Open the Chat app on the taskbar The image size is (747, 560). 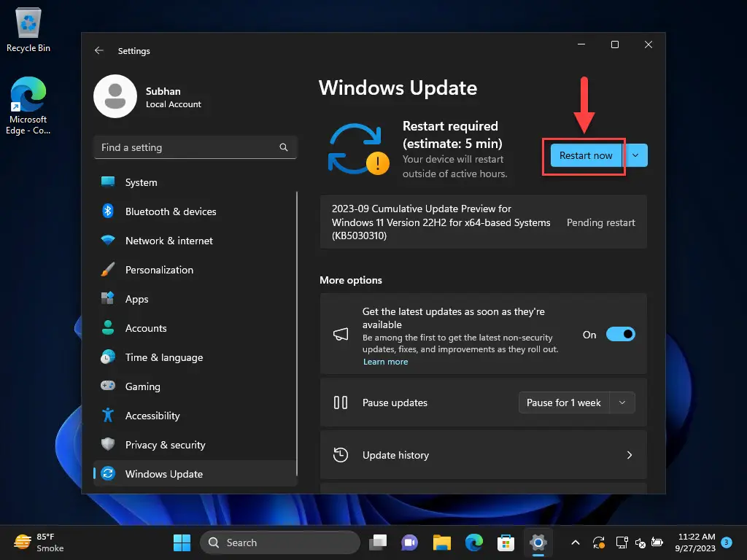tap(410, 542)
